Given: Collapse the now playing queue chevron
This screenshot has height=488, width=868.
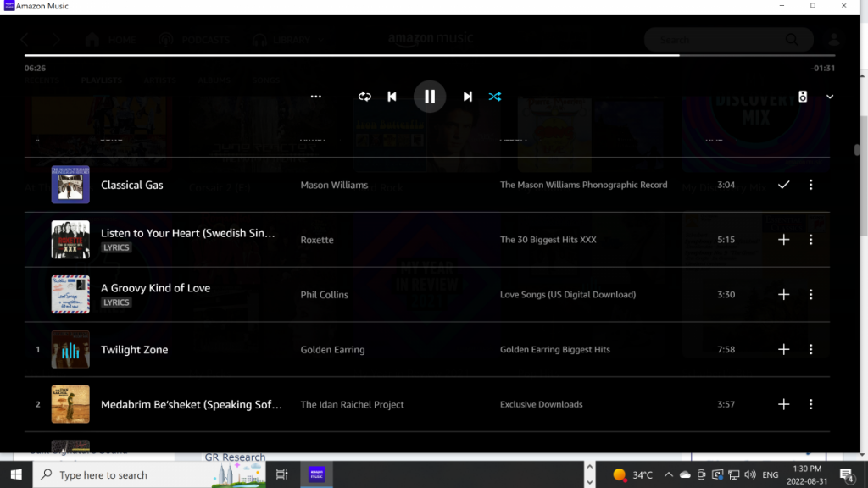Looking at the screenshot, I should pos(830,97).
